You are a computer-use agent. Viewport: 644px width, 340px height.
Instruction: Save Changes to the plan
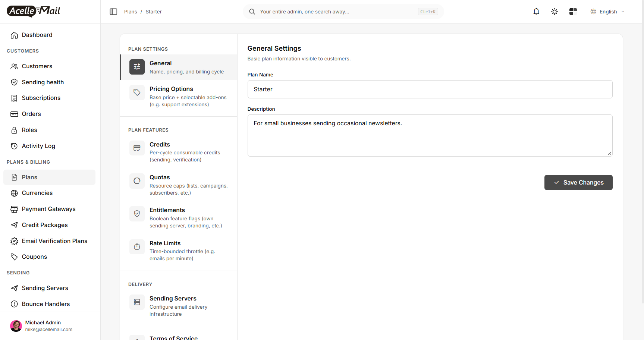coord(578,183)
